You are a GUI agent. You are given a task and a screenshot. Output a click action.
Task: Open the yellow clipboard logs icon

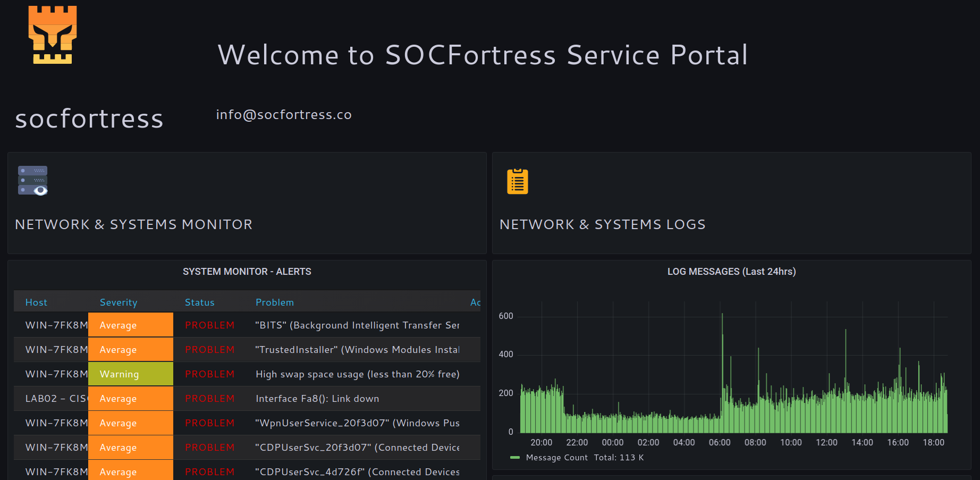[517, 182]
